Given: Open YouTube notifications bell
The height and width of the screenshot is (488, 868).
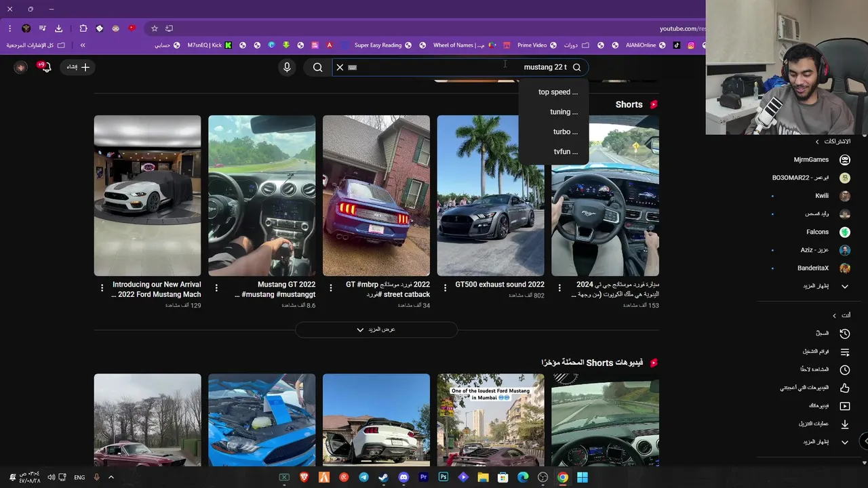Looking at the screenshot, I should tap(45, 67).
